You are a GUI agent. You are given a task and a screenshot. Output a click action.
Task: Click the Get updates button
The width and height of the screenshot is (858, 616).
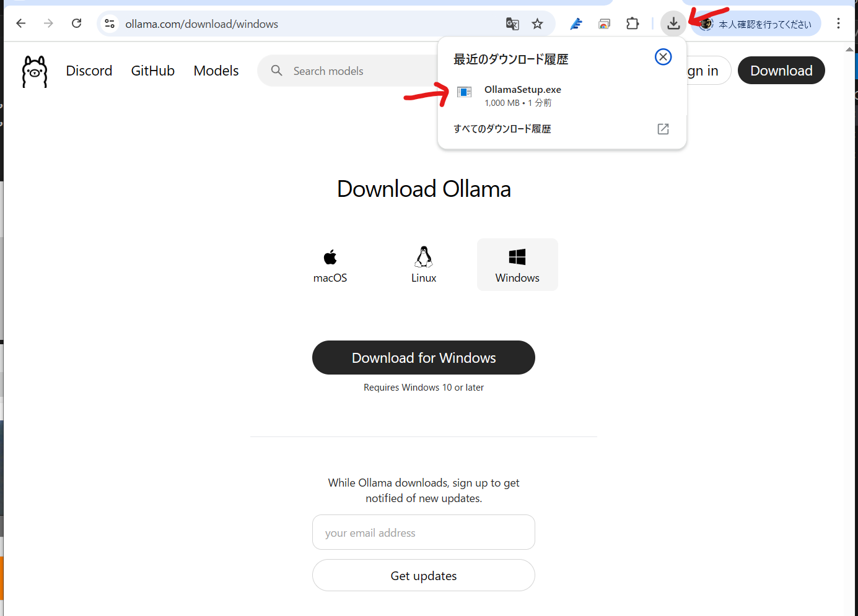pos(424,576)
